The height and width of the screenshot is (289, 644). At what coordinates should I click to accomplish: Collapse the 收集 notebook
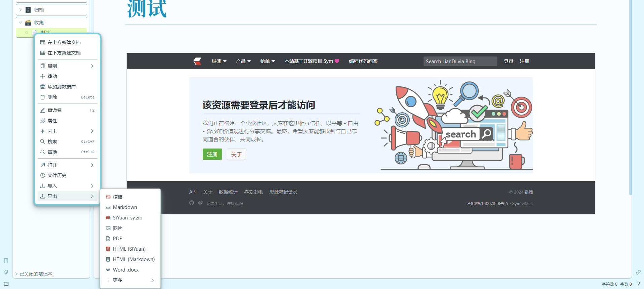point(20,23)
